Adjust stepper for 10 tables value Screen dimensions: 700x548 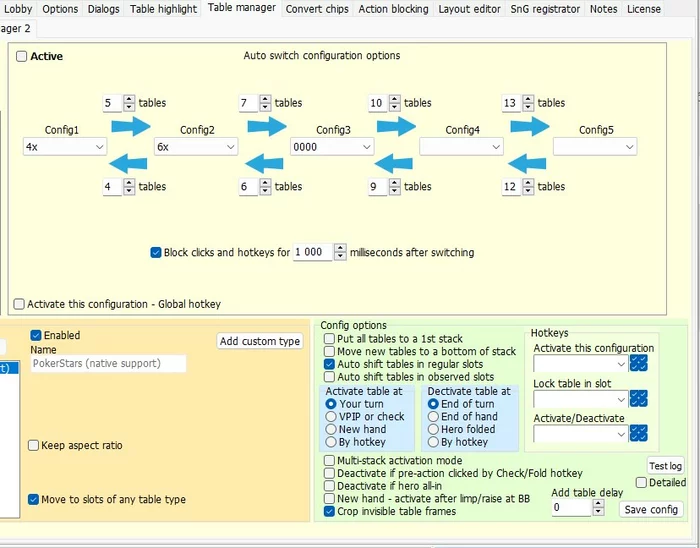[x=395, y=103]
